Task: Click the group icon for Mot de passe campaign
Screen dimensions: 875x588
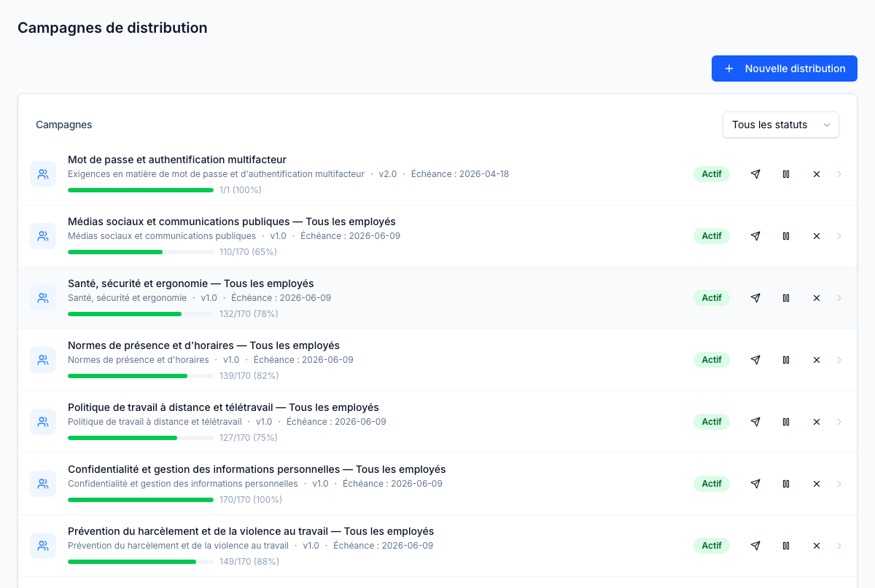Action: pyautogui.click(x=43, y=174)
